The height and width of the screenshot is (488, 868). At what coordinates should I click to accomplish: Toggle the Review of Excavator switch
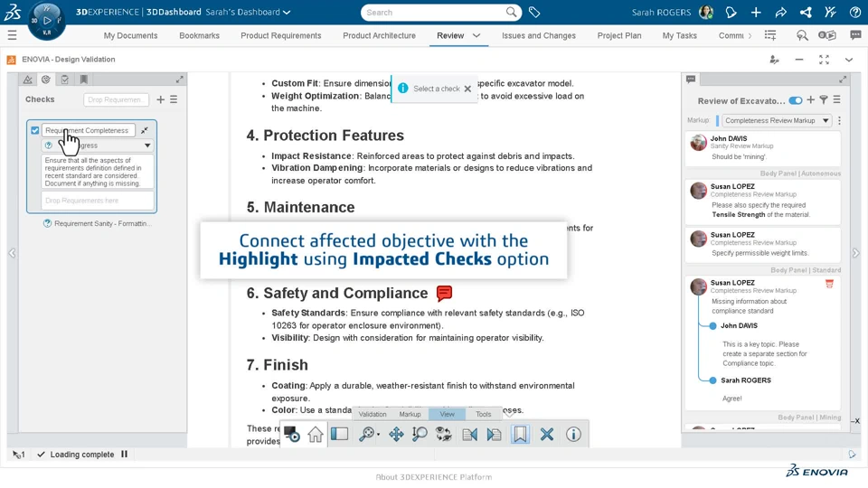[x=796, y=100]
